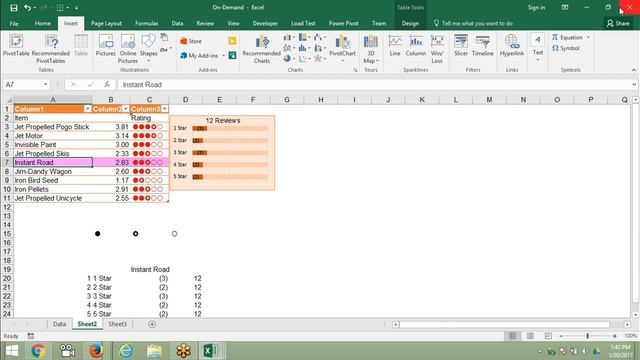Select cell with Jet Propelled Pogo Stick
640x360 pixels.
click(x=53, y=127)
